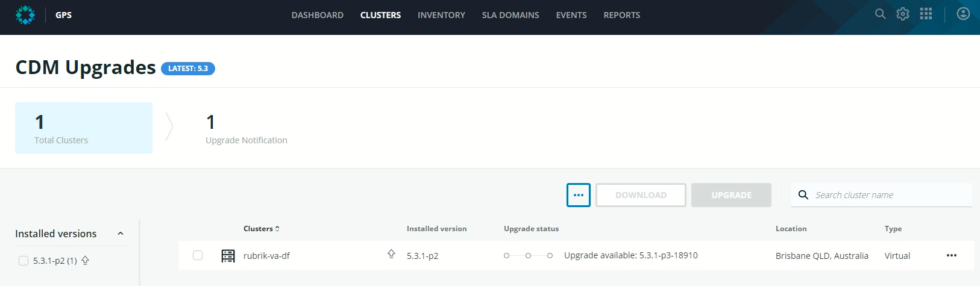980x286 pixels.
Task: Click the GPS account label
Action: click(63, 15)
